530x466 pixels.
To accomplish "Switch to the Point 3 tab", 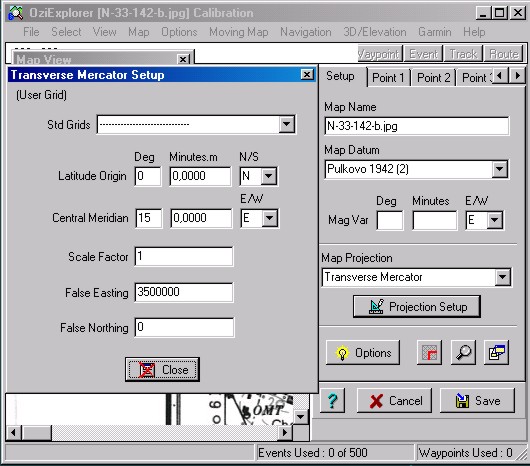I will pyautogui.click(x=474, y=78).
